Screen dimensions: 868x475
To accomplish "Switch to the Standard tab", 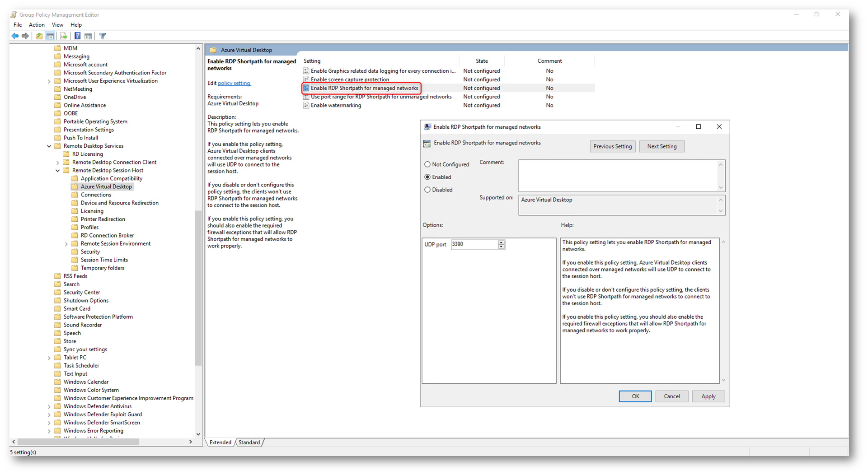I will click(x=249, y=442).
